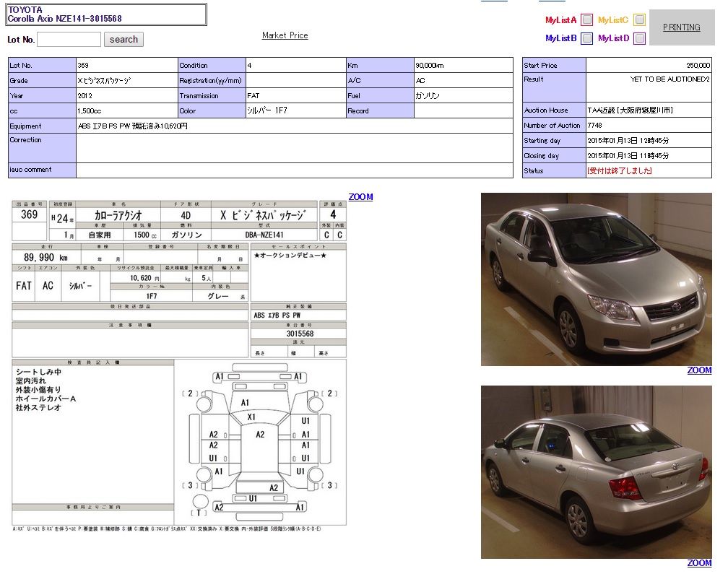Open the rear view car photo
This screenshot has height=574, width=728.
pos(596,471)
